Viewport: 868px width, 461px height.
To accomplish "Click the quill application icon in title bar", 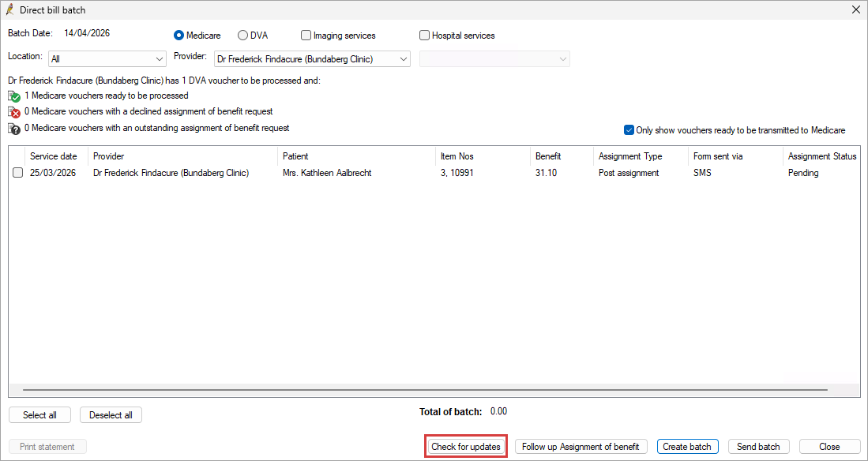I will pyautogui.click(x=9, y=10).
